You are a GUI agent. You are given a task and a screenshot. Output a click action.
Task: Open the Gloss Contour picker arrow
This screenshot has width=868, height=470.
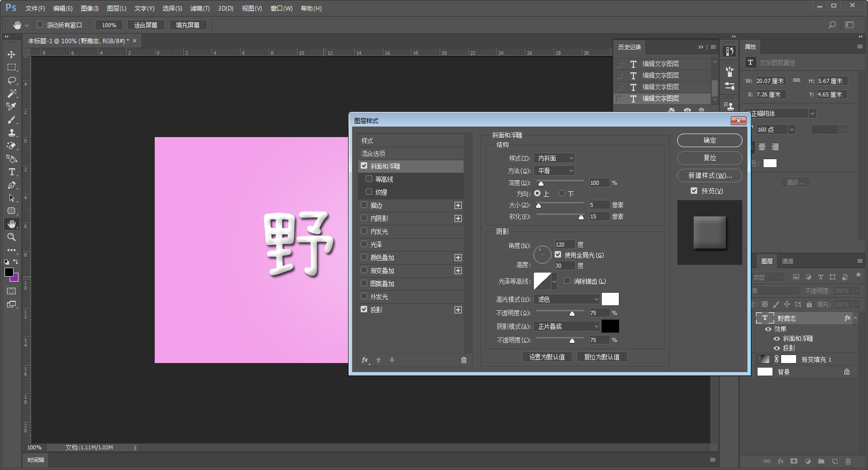tap(555, 281)
